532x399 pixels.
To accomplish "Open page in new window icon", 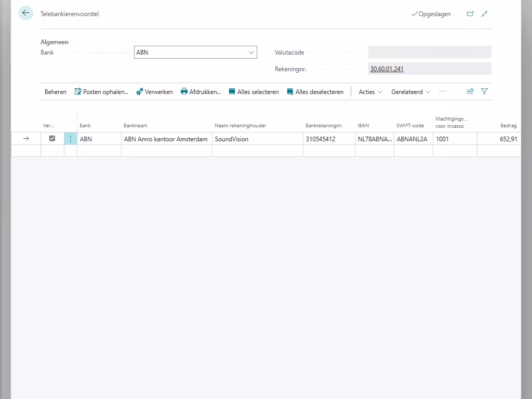I will [x=470, y=14].
